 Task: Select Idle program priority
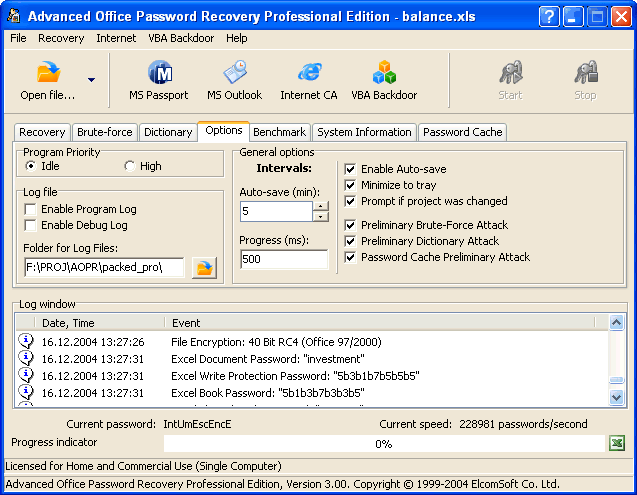point(31,166)
